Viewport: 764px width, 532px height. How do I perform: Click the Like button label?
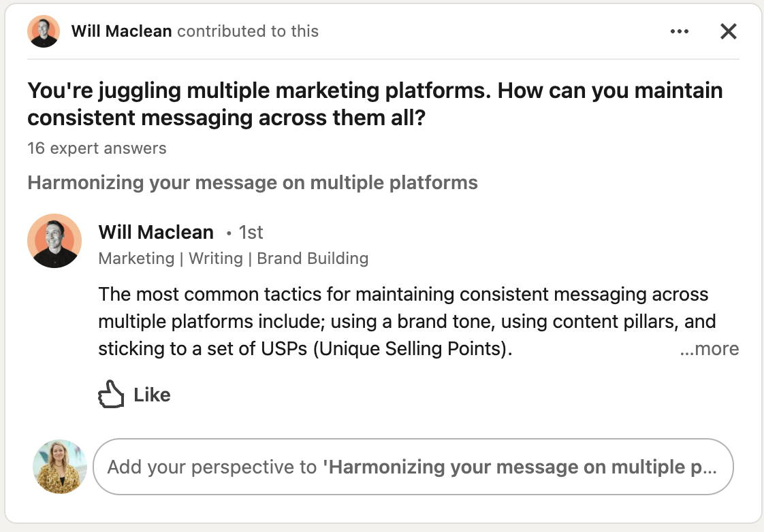[151, 394]
